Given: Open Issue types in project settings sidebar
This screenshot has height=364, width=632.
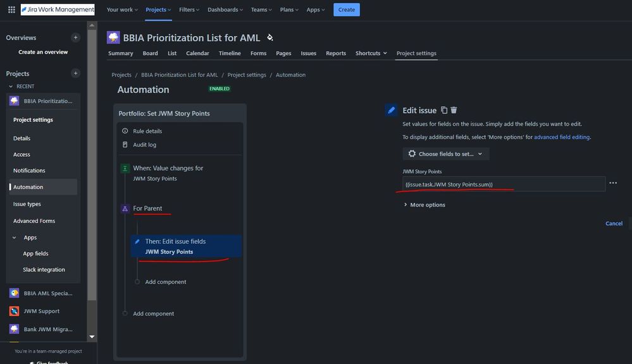Looking at the screenshot, I should [27, 204].
